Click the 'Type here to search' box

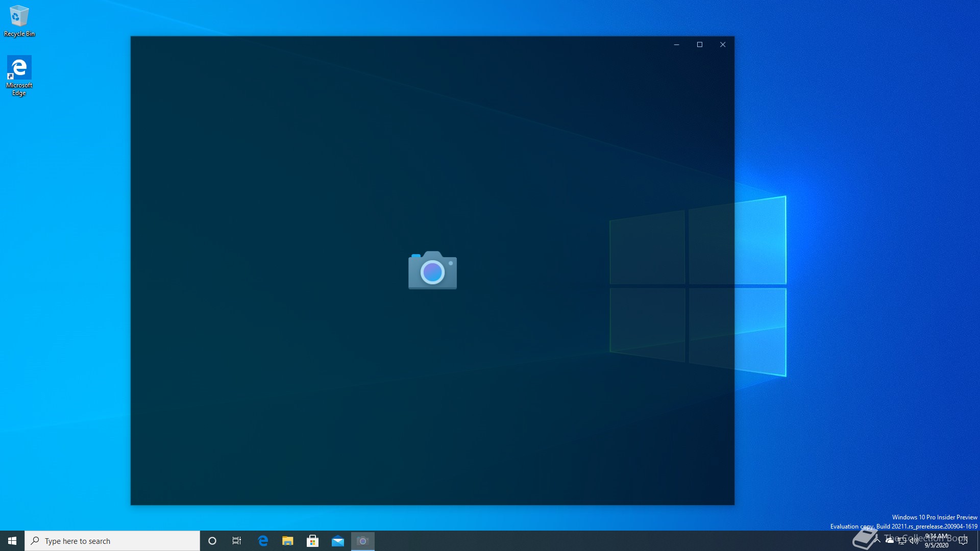[112, 541]
